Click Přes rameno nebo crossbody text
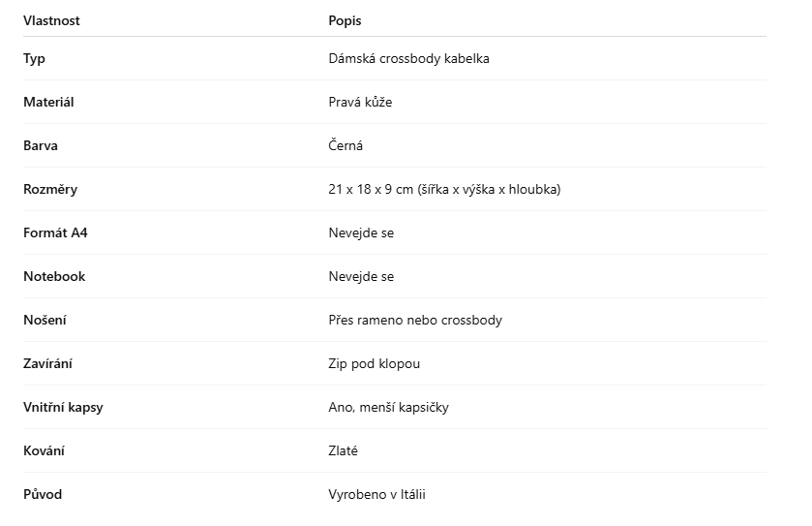The height and width of the screenshot is (526, 812). pyautogui.click(x=415, y=320)
